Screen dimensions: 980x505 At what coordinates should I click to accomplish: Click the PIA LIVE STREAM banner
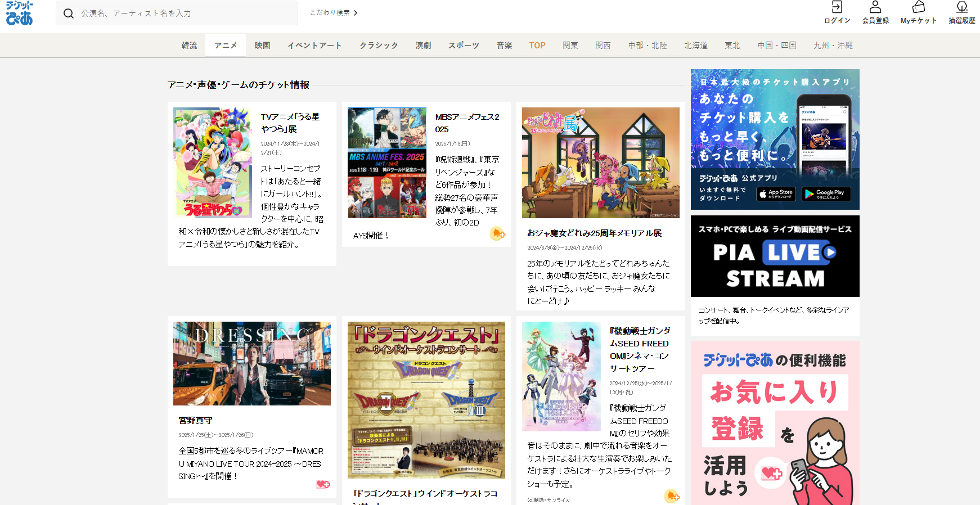775,256
